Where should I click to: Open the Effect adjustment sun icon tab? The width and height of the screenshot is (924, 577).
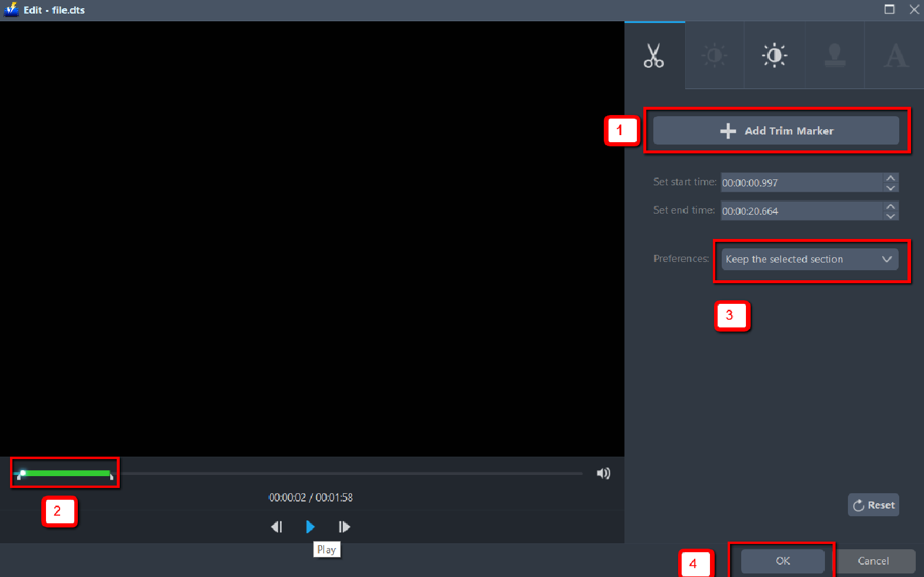click(x=714, y=55)
